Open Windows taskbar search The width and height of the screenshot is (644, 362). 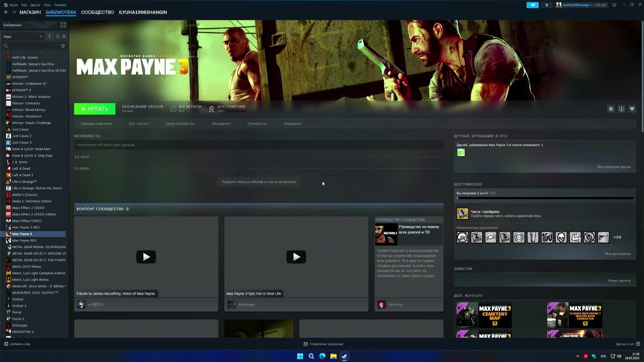click(x=311, y=356)
